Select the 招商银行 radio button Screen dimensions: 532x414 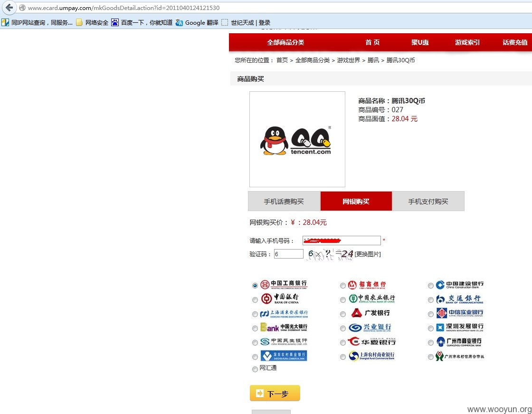point(342,286)
